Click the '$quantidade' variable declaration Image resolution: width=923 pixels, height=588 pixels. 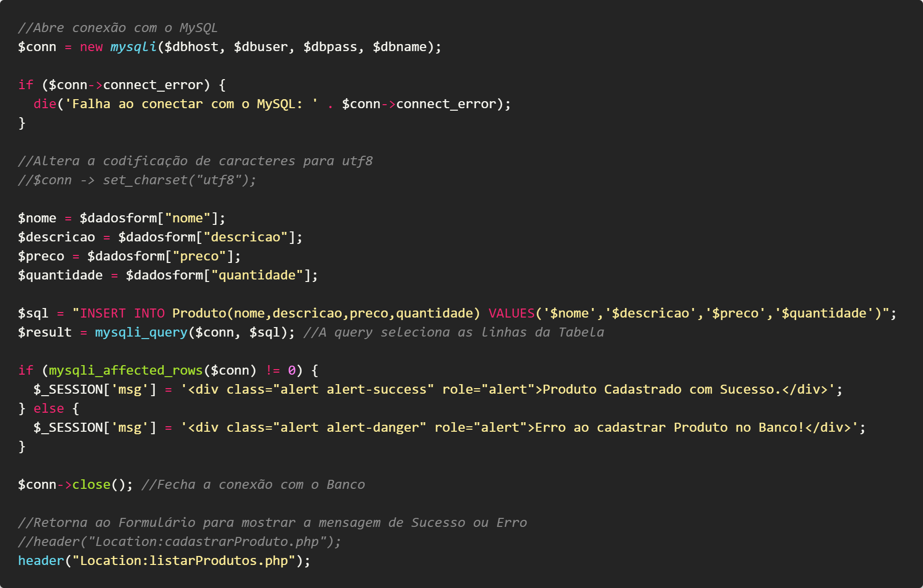[60, 275]
